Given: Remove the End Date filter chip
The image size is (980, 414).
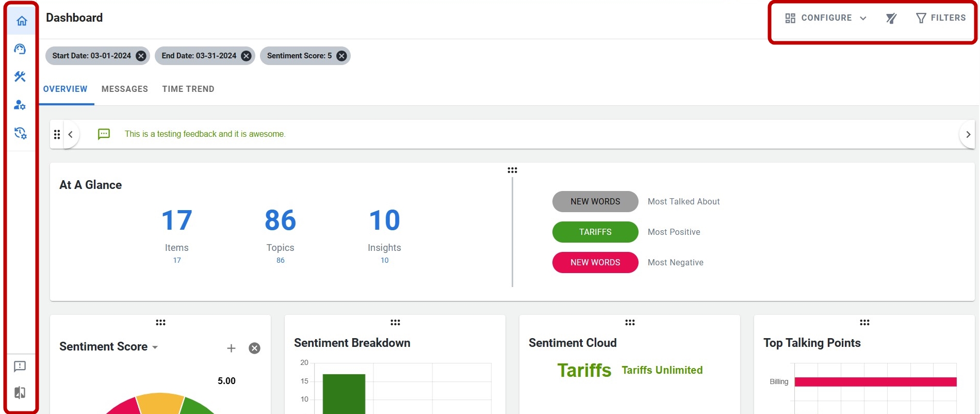Looking at the screenshot, I should [x=247, y=56].
